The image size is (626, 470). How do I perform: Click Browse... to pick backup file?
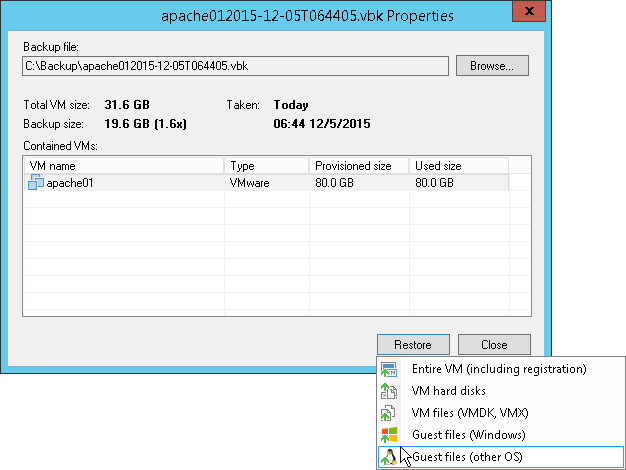[492, 65]
